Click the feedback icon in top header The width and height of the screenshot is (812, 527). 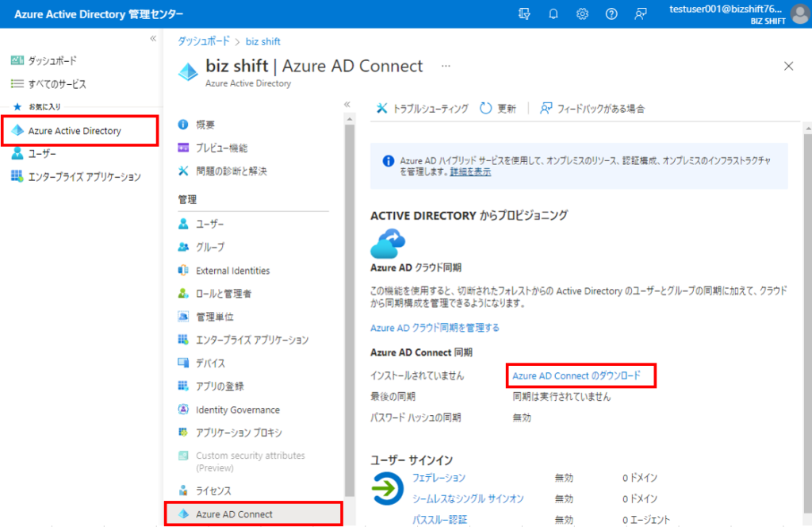coord(641,14)
